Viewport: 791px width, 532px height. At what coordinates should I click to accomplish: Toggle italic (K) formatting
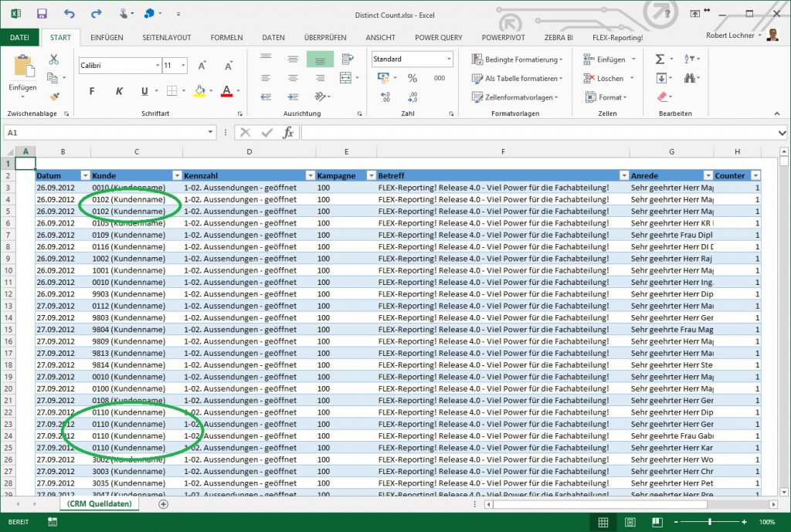click(x=119, y=91)
